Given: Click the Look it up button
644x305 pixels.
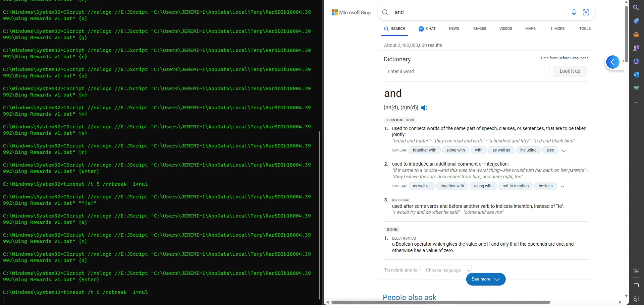Looking at the screenshot, I should pyautogui.click(x=570, y=71).
